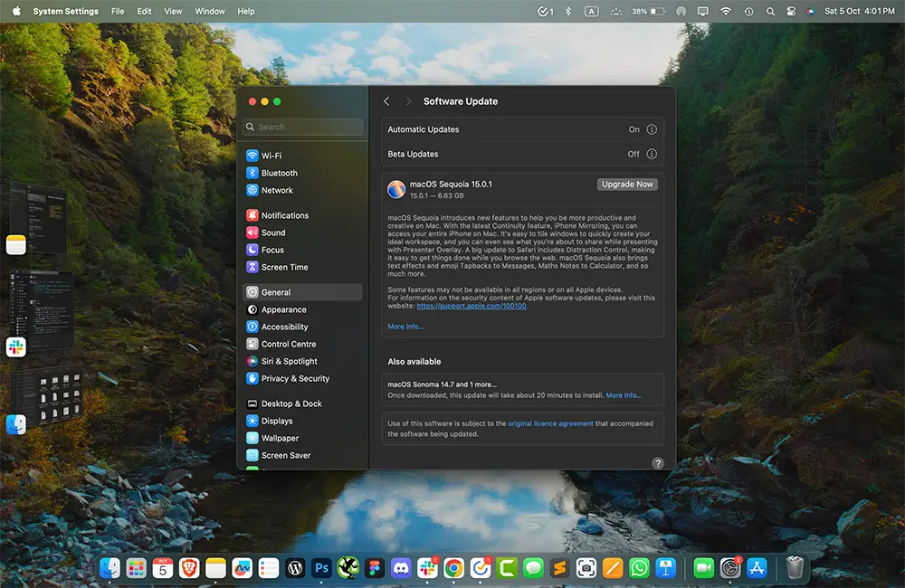This screenshot has height=588, width=905.
Task: Open the Help menu
Action: click(246, 11)
